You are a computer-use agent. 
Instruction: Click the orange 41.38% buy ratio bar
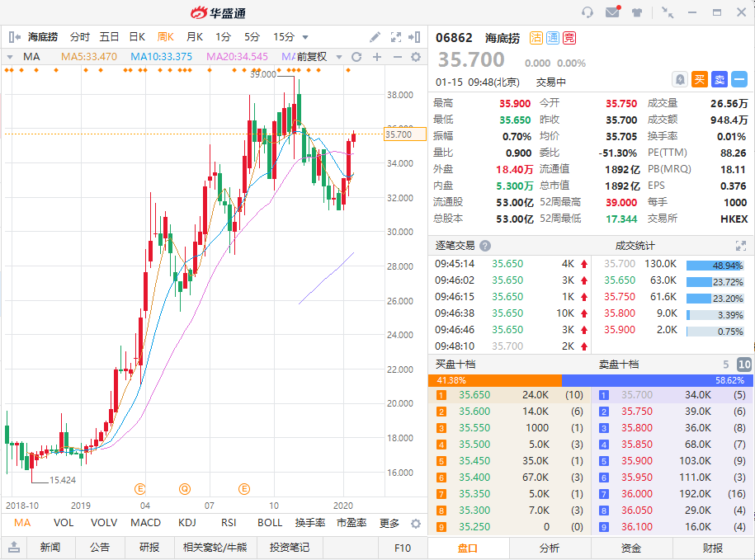point(495,380)
